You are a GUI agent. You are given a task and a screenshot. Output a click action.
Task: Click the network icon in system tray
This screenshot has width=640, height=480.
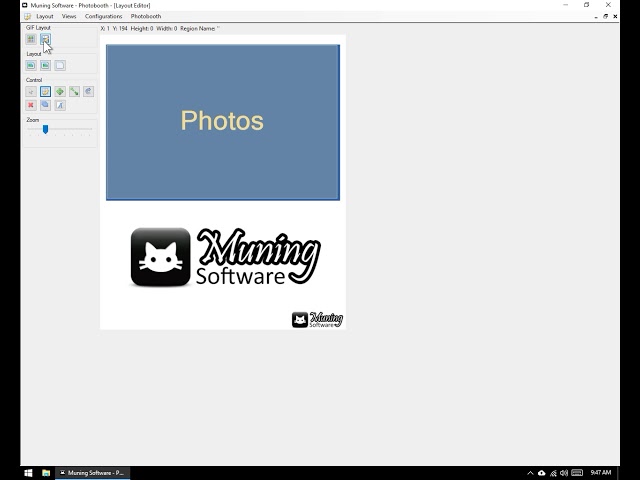(553, 473)
